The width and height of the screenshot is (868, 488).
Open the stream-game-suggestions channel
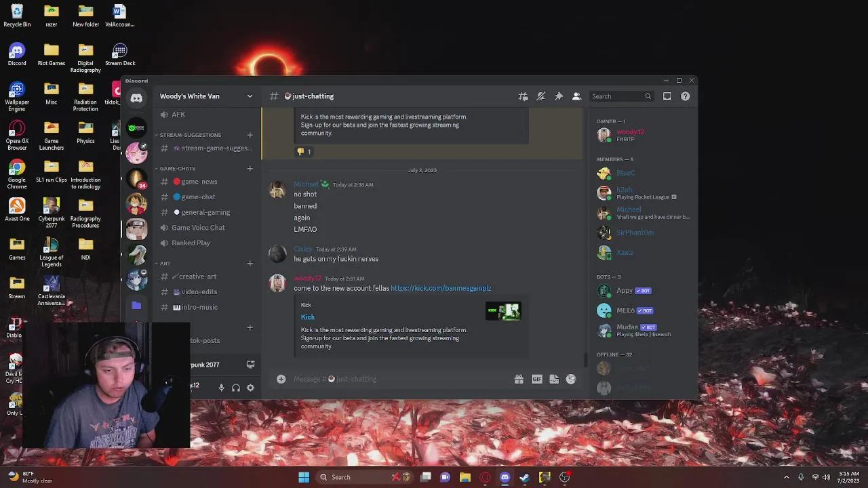click(x=206, y=148)
